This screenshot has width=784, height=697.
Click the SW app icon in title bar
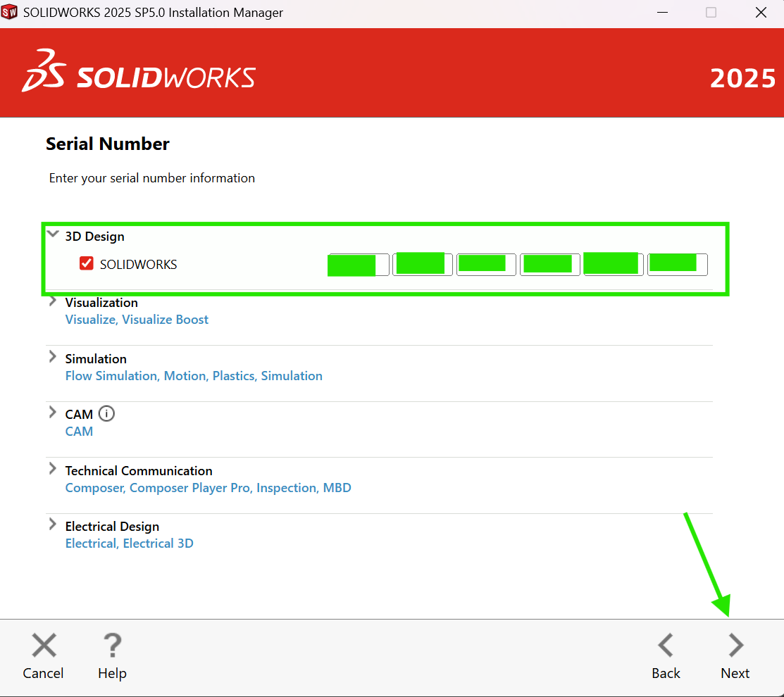click(9, 12)
